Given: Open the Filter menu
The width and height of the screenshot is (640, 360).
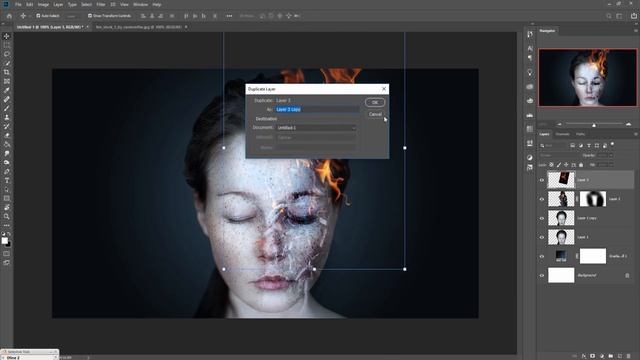Looking at the screenshot, I should click(x=101, y=4).
